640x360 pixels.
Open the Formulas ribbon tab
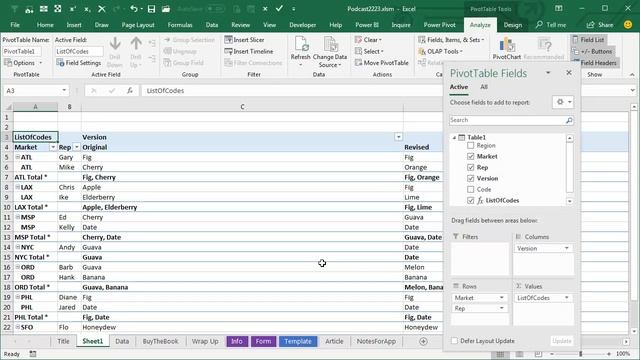[180, 25]
